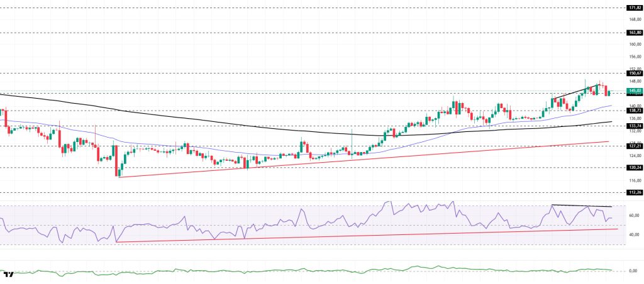
Task: Select the 120,24 price level label
Action: (633, 167)
